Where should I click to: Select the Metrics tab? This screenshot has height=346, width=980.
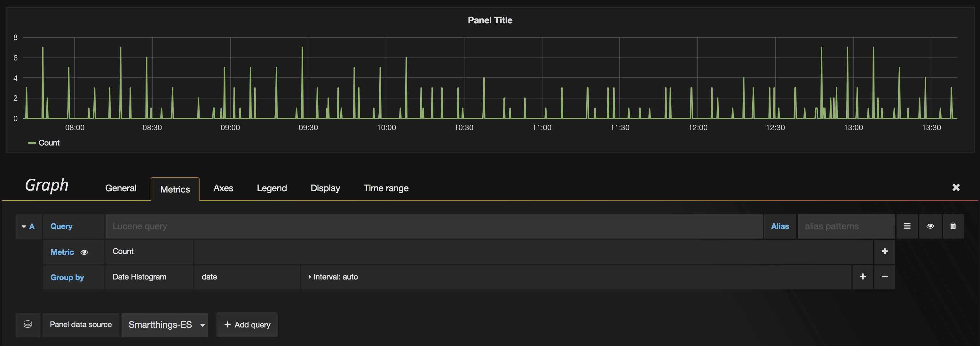175,189
